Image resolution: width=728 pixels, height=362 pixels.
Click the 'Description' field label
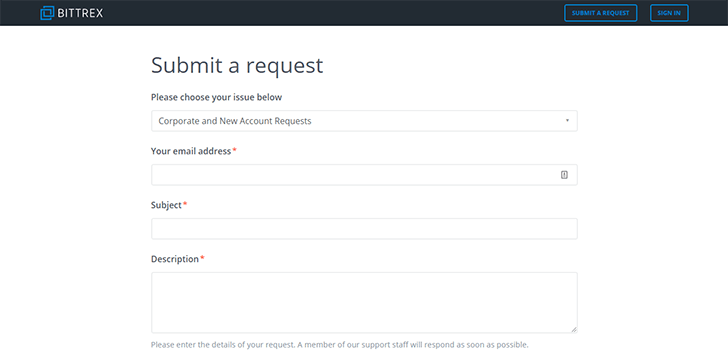[x=175, y=259]
